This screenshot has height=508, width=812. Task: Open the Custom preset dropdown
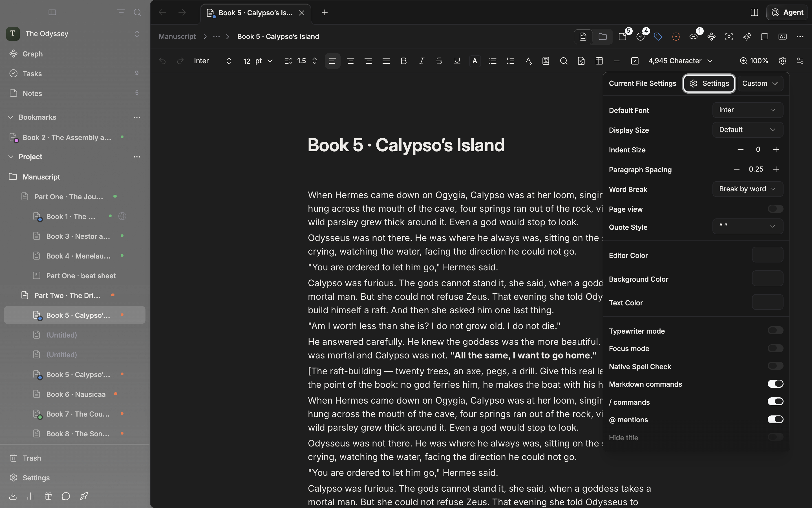[x=760, y=83]
